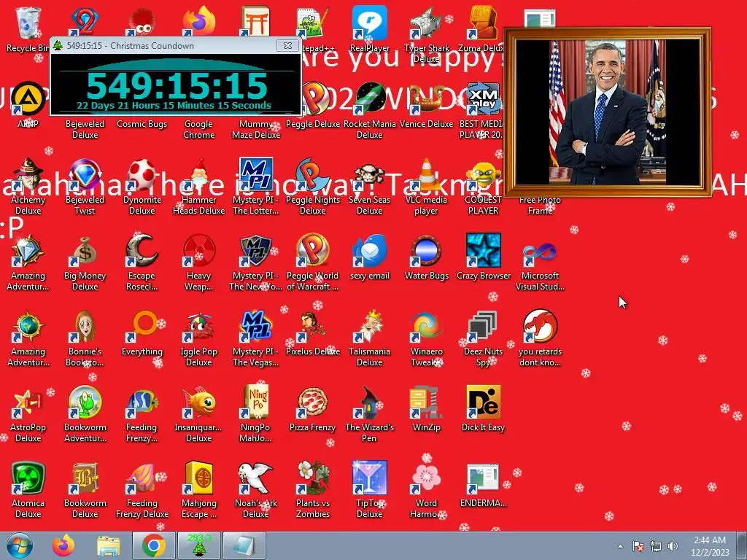
Task: Click the 549:15:15 countdown timer display
Action: click(x=177, y=86)
